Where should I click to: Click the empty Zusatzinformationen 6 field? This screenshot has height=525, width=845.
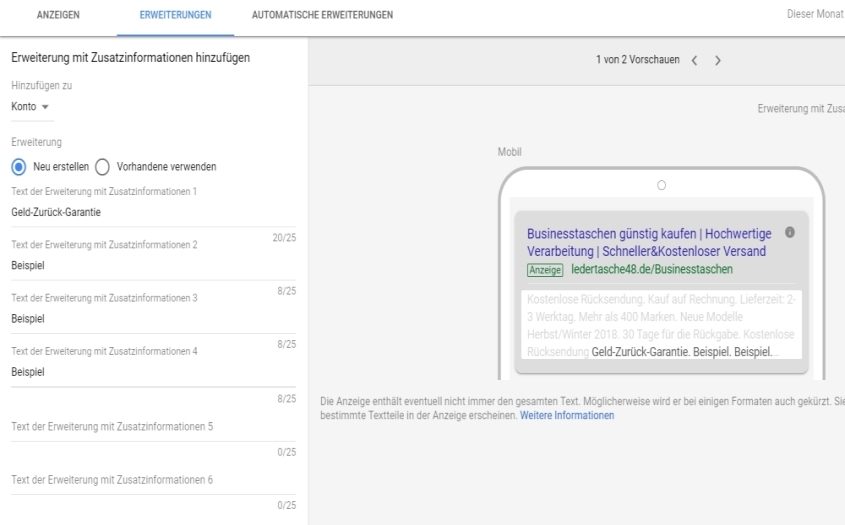[150, 481]
